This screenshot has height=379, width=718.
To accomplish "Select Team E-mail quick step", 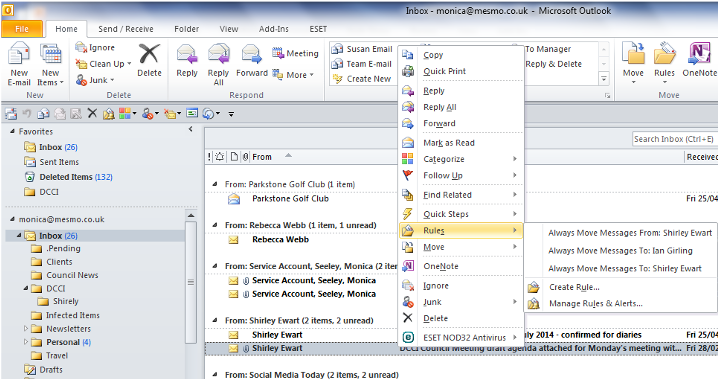I will [362, 64].
